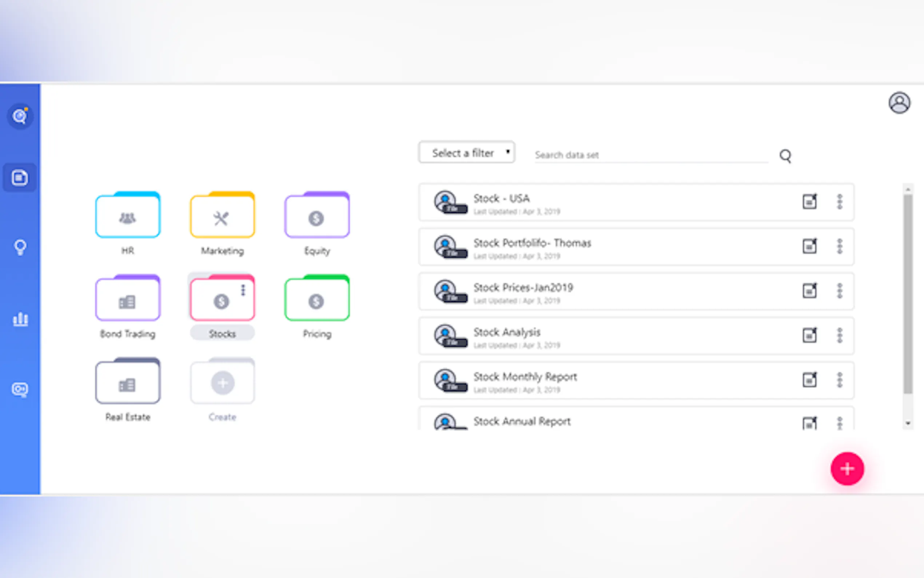Image resolution: width=924 pixels, height=578 pixels.
Task: Open the Marketing folder
Action: 222,216
